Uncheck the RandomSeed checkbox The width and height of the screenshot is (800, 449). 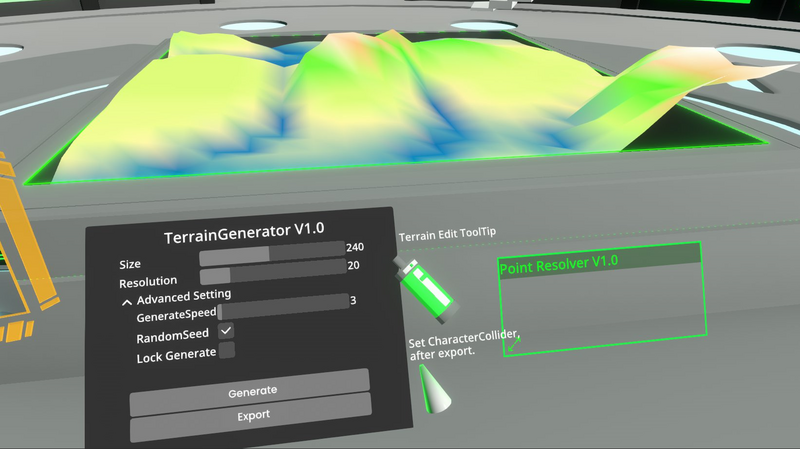(227, 331)
